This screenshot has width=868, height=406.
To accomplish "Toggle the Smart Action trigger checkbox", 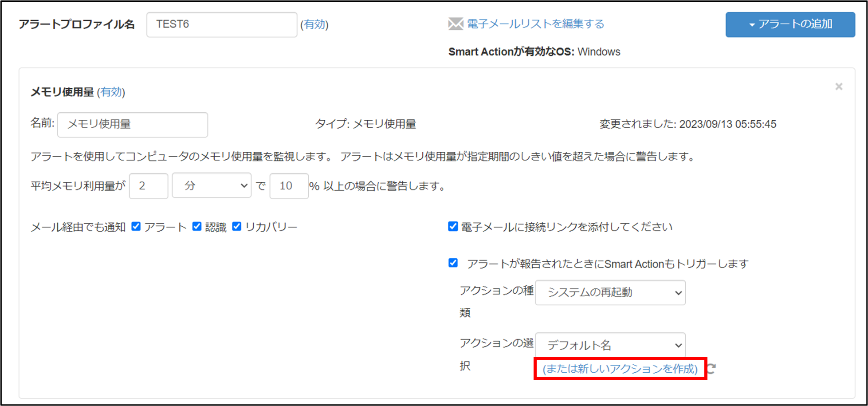I will point(453,263).
